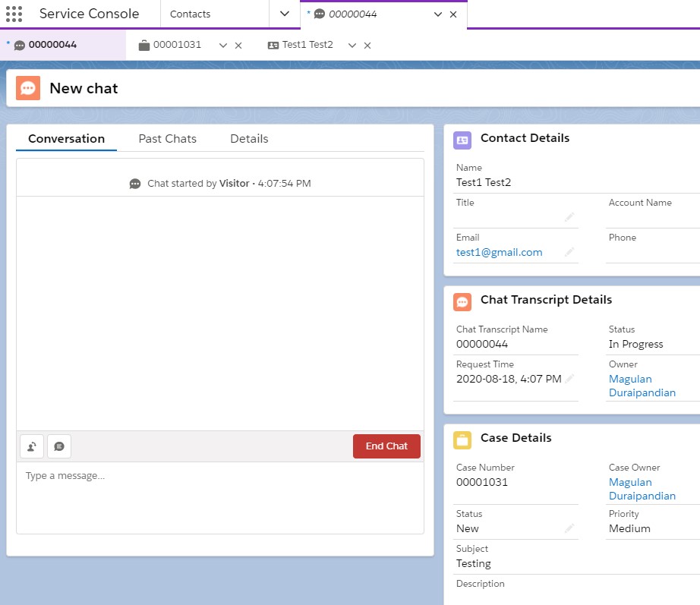This screenshot has width=700, height=605.
Task: Click the End Chat button
Action: (386, 446)
